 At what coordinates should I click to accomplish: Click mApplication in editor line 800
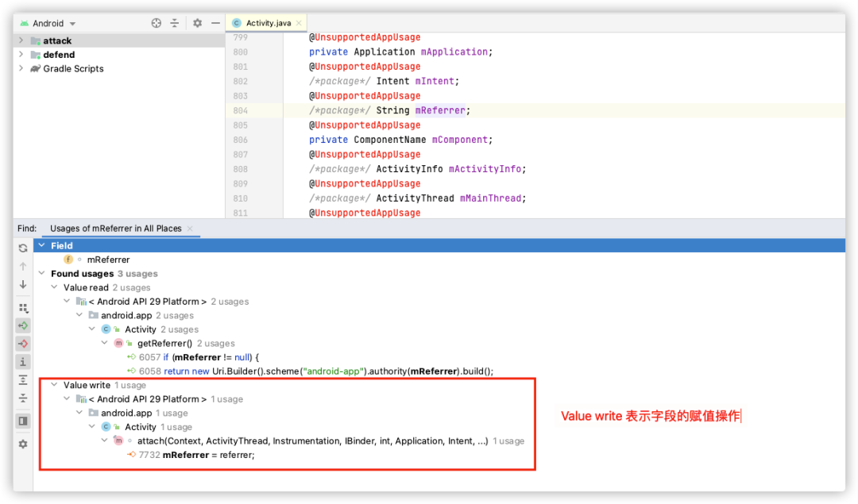click(454, 52)
